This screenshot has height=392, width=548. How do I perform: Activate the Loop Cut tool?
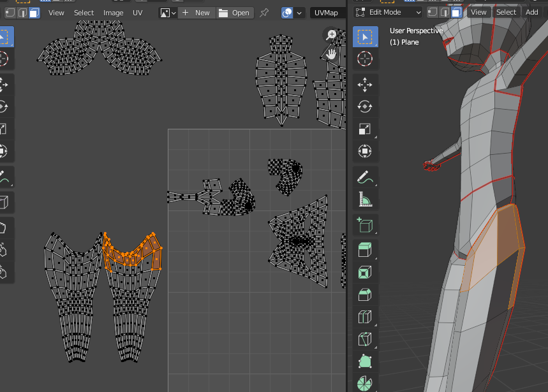[x=365, y=317]
